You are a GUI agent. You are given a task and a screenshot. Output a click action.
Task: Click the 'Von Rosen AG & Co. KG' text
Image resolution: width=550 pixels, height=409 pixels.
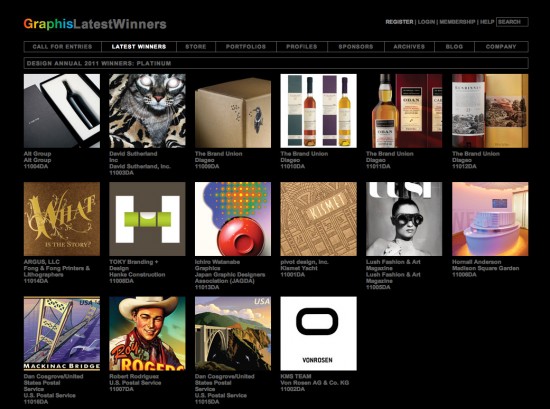(315, 383)
